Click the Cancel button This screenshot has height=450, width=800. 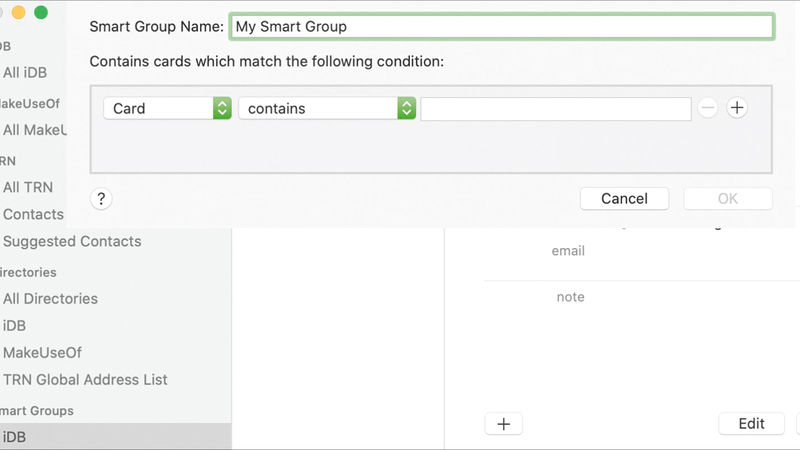(x=624, y=198)
